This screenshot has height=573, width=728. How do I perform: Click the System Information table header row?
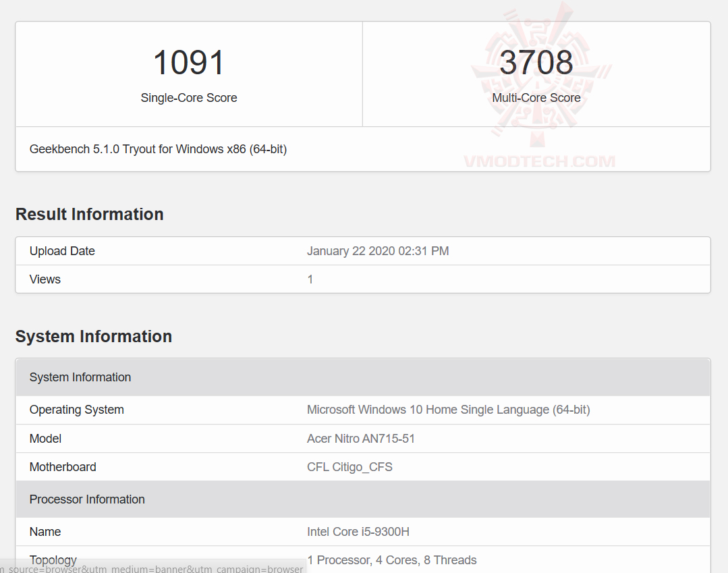(362, 377)
